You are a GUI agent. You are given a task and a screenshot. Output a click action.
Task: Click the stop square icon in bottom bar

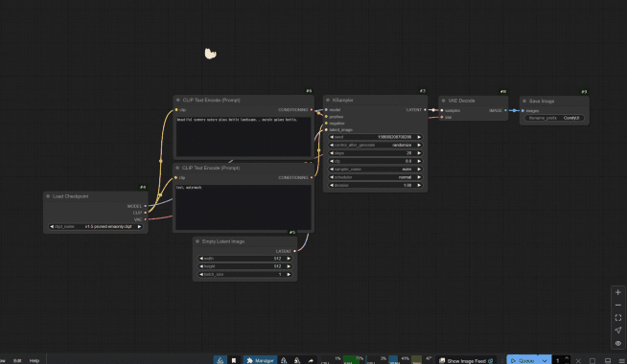592,361
